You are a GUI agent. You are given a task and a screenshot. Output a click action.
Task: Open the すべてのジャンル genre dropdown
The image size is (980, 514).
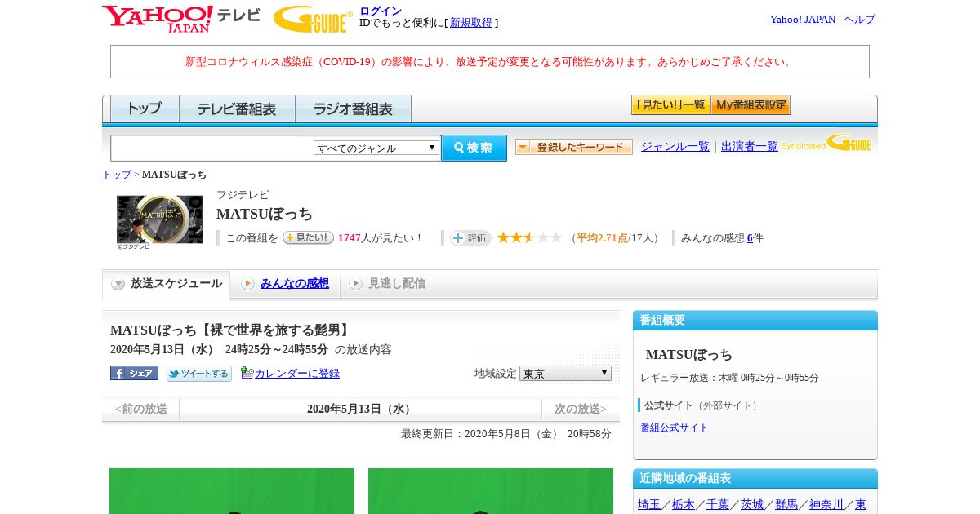pos(376,148)
